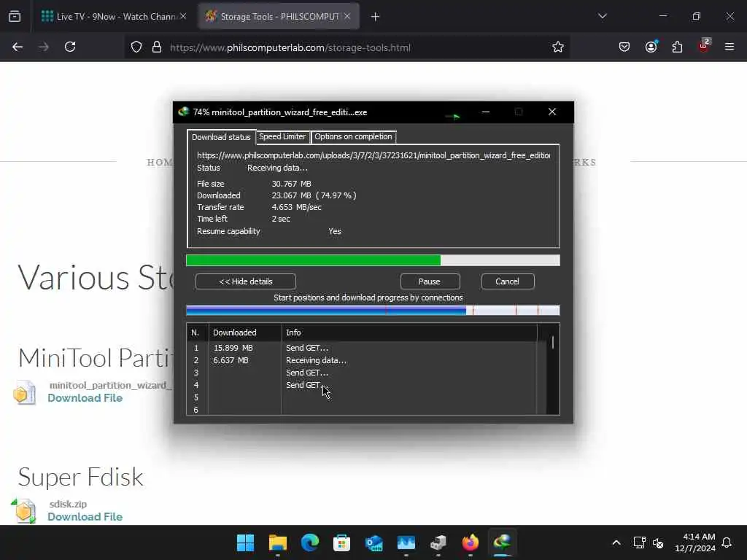
Task: Click the download URL text field
Action: click(x=373, y=155)
